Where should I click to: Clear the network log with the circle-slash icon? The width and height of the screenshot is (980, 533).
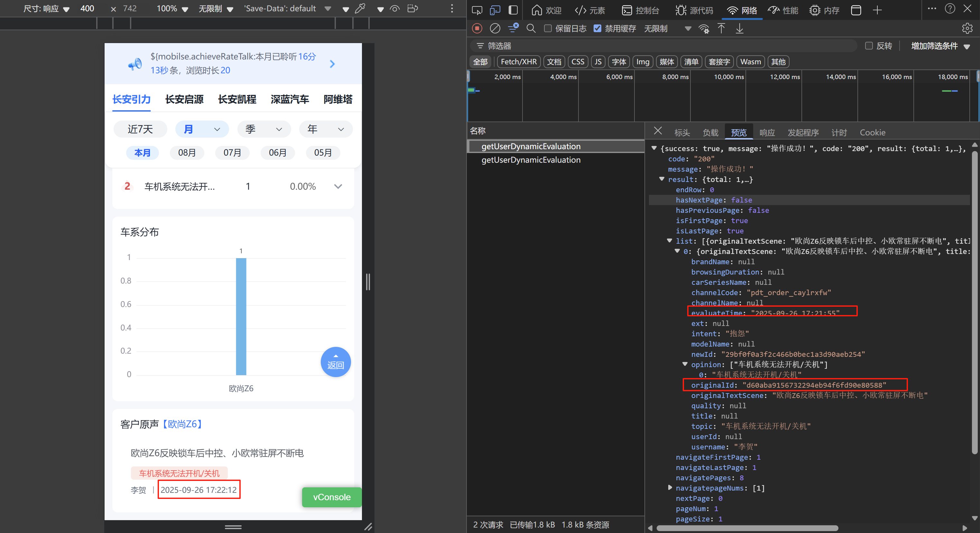click(495, 29)
